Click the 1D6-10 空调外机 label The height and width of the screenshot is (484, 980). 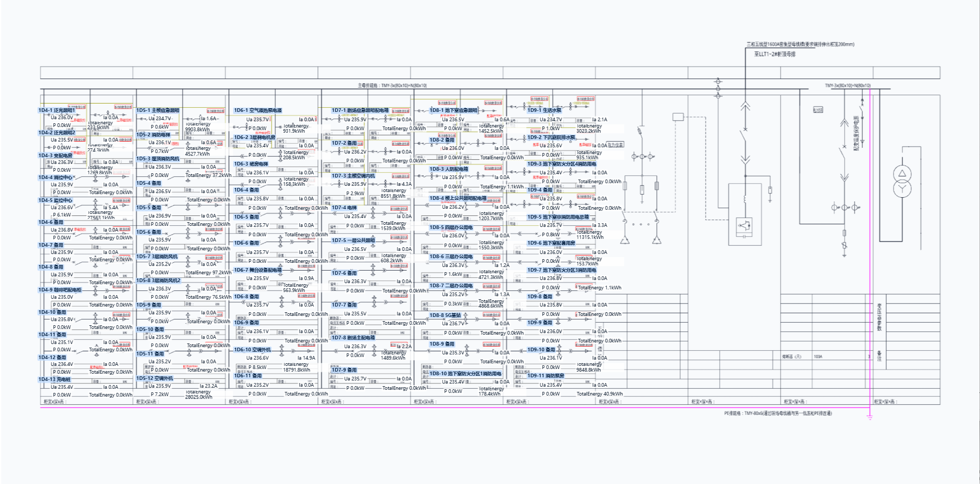[252, 350]
